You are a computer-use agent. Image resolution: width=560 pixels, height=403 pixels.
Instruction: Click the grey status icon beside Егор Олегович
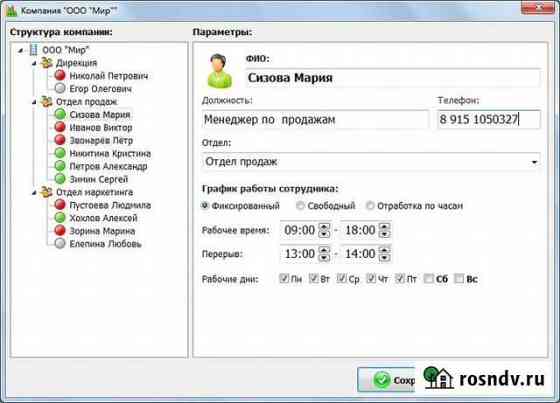[x=60, y=88]
